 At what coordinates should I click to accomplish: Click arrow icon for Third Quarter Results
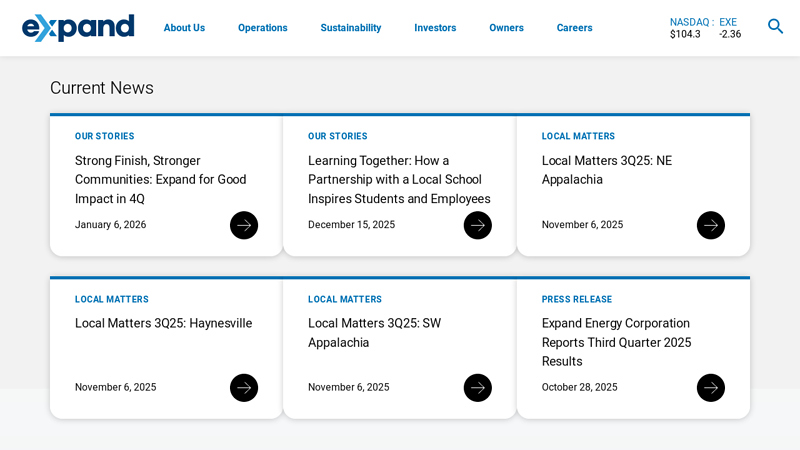tap(710, 388)
